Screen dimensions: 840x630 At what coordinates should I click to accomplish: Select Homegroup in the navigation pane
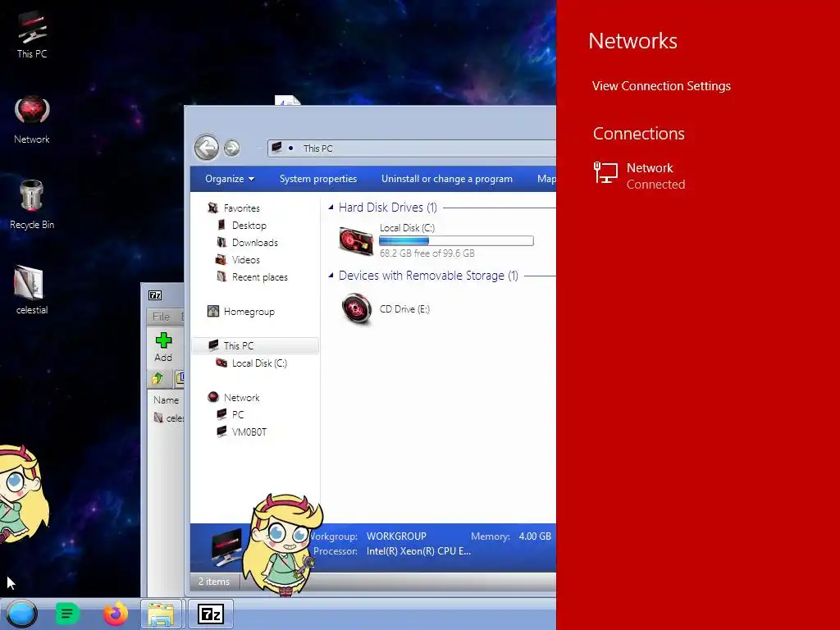(x=241, y=311)
